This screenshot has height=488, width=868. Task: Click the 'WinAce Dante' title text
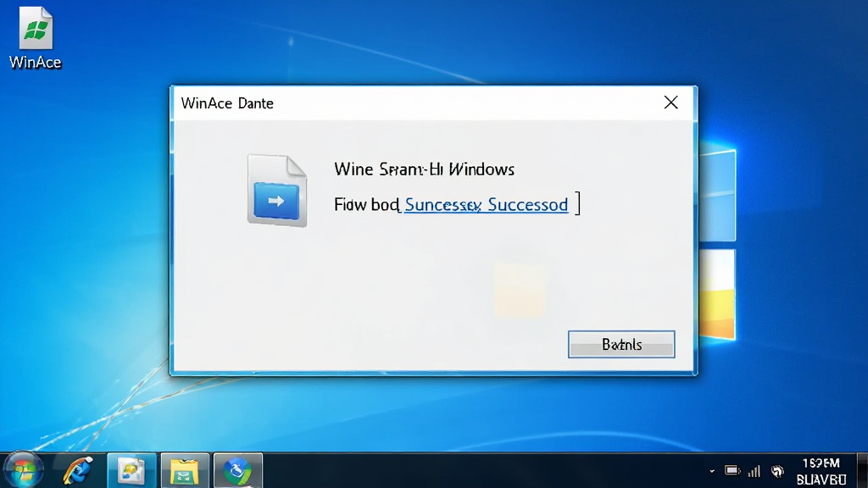tap(227, 103)
